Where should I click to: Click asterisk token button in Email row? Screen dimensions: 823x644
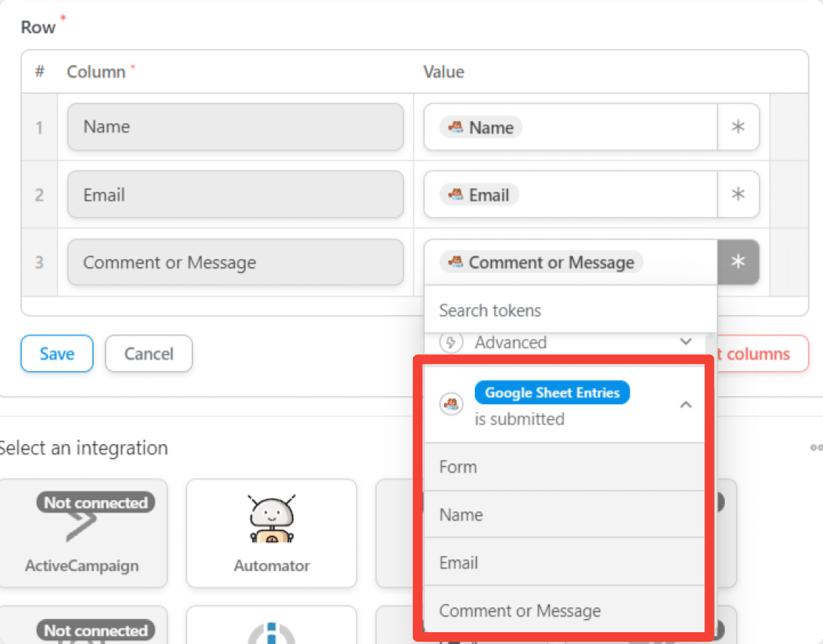737,195
